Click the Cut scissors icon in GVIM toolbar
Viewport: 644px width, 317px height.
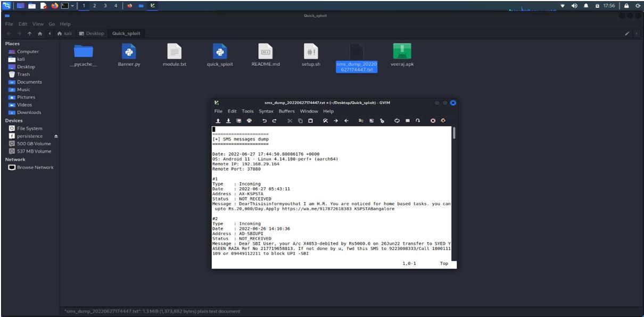[x=290, y=121]
